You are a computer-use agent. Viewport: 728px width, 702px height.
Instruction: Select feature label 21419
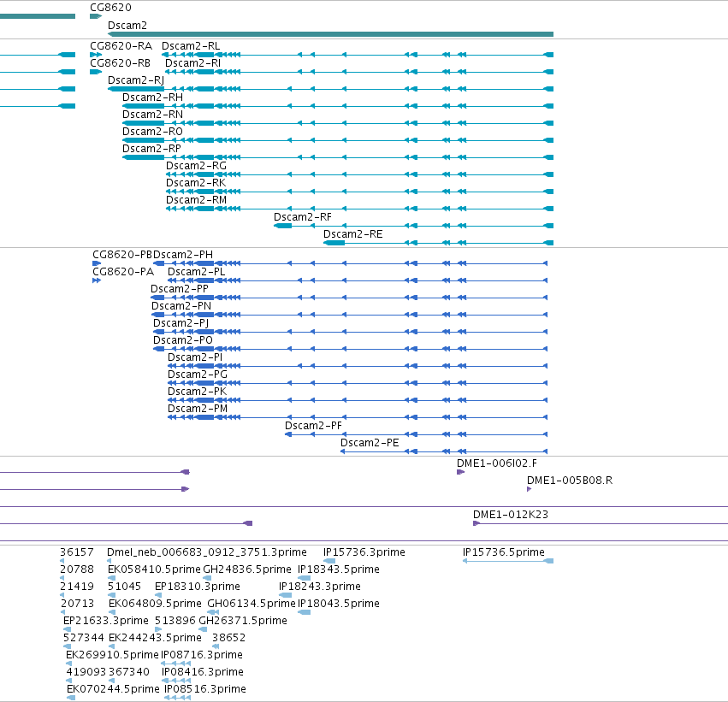[77, 587]
